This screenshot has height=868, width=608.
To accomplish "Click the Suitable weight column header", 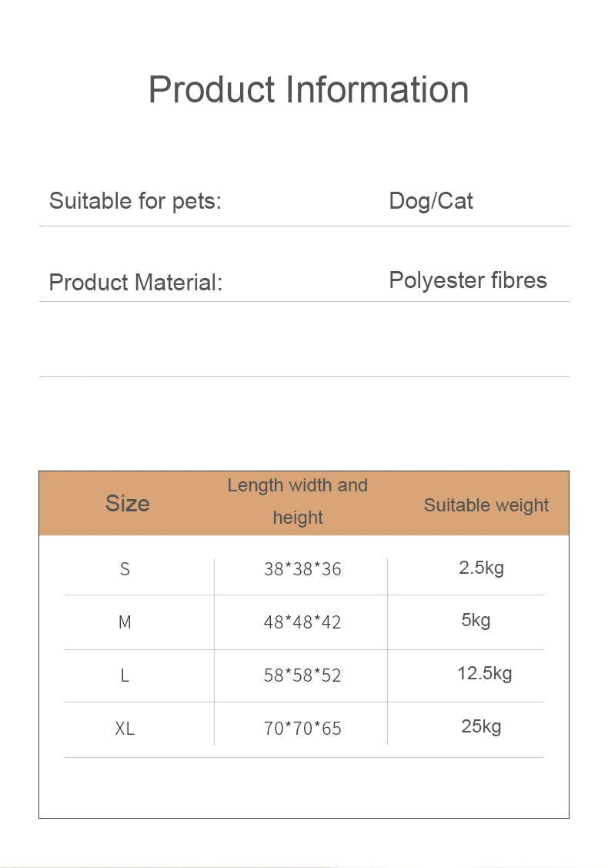I will [x=486, y=505].
